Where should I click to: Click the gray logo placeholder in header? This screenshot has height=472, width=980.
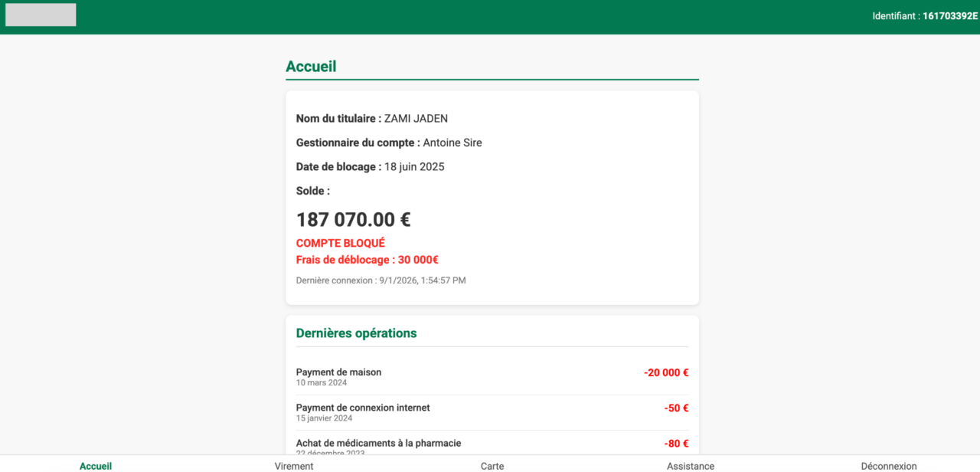41,15
